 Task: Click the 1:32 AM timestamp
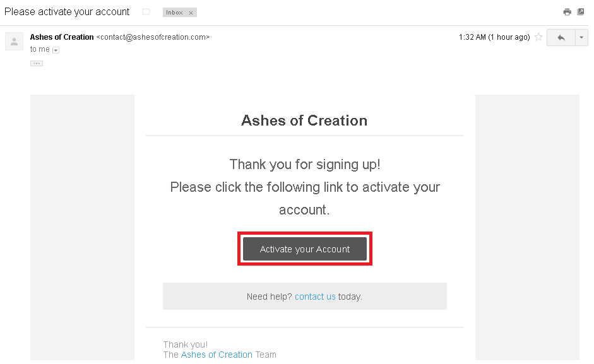click(x=494, y=37)
